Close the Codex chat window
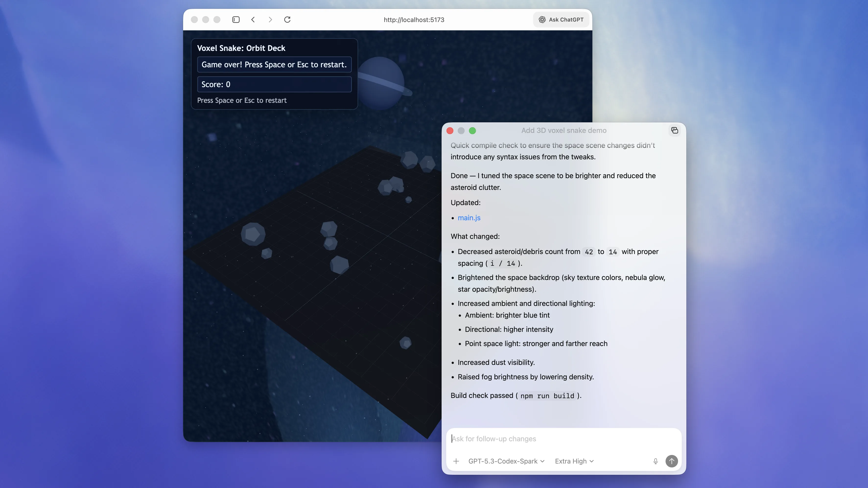 point(450,131)
